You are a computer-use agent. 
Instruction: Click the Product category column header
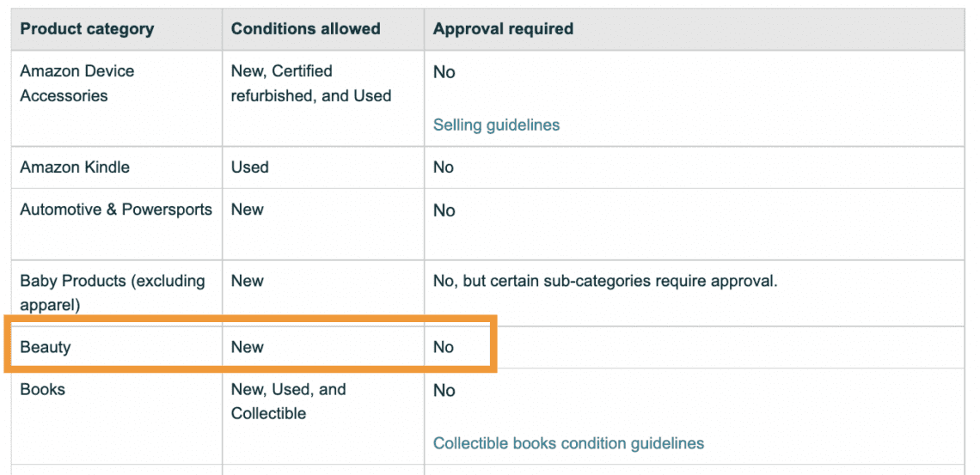click(x=87, y=29)
